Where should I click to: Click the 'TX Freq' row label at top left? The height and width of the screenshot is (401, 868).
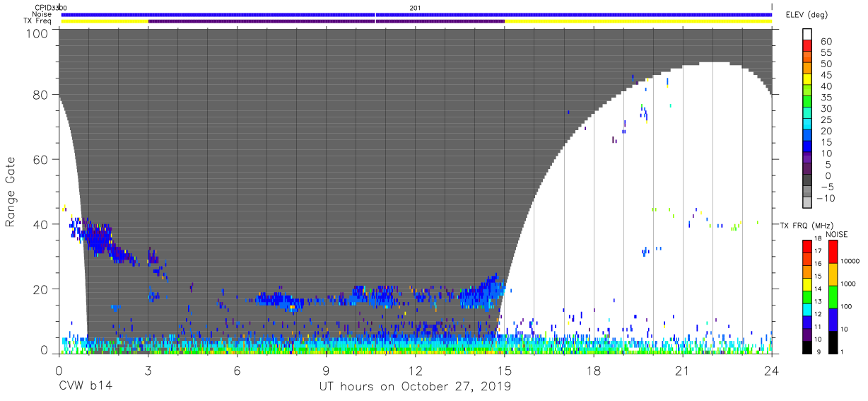point(38,21)
